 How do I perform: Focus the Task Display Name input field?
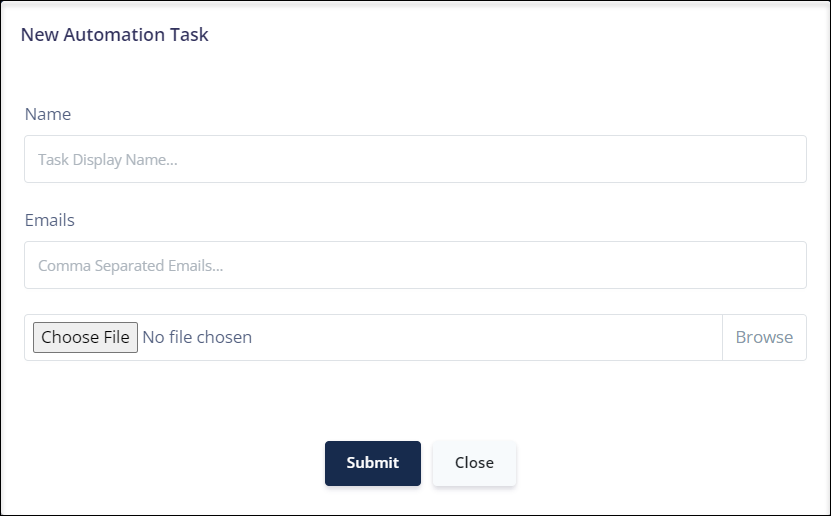[x=416, y=159]
